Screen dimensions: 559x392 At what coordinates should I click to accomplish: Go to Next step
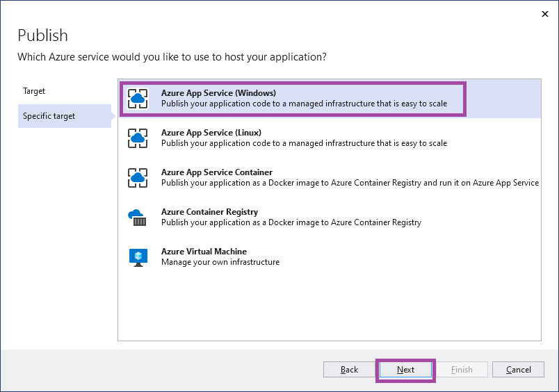pos(405,370)
